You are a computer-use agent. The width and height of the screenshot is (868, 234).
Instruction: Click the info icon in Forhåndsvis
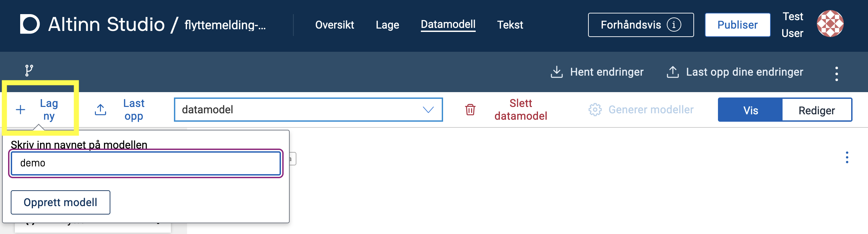[x=674, y=25]
